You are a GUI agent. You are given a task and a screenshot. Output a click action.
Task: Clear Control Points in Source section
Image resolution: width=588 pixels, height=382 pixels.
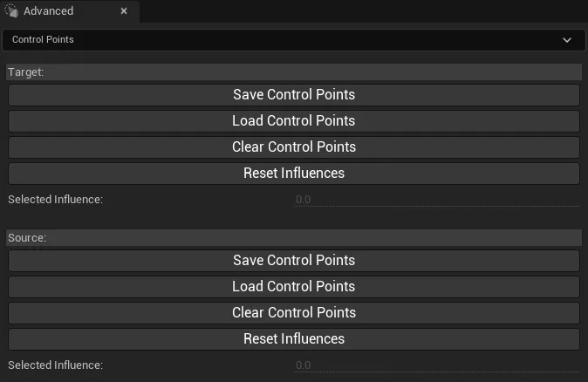point(294,313)
